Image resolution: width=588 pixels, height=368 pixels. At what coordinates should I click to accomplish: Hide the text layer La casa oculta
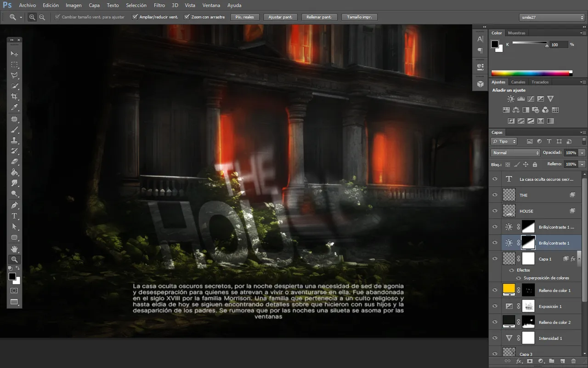(495, 179)
